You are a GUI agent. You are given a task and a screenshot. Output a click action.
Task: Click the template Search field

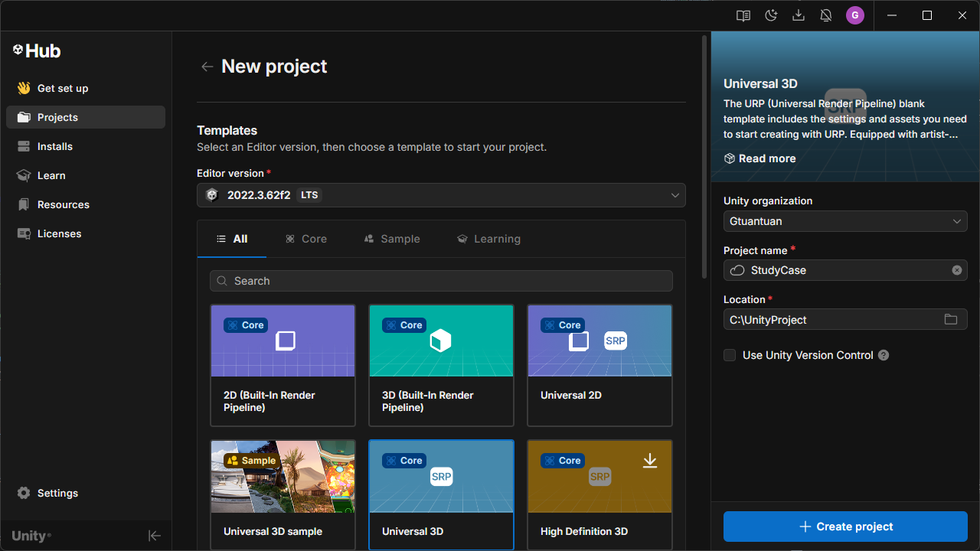click(x=441, y=281)
